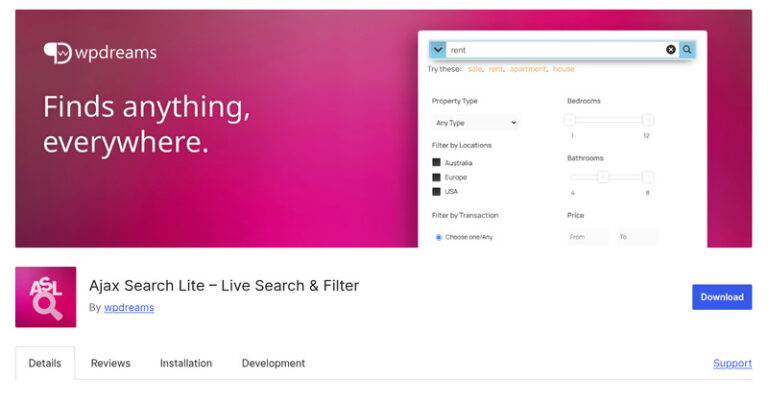Try the 'sale' suggested keyword

[x=475, y=69]
